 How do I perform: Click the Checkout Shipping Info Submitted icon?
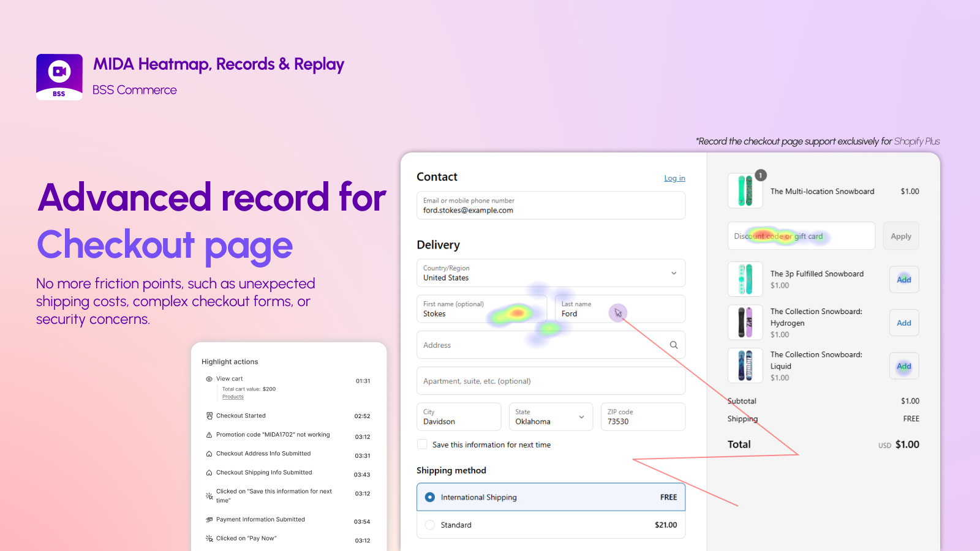(209, 473)
